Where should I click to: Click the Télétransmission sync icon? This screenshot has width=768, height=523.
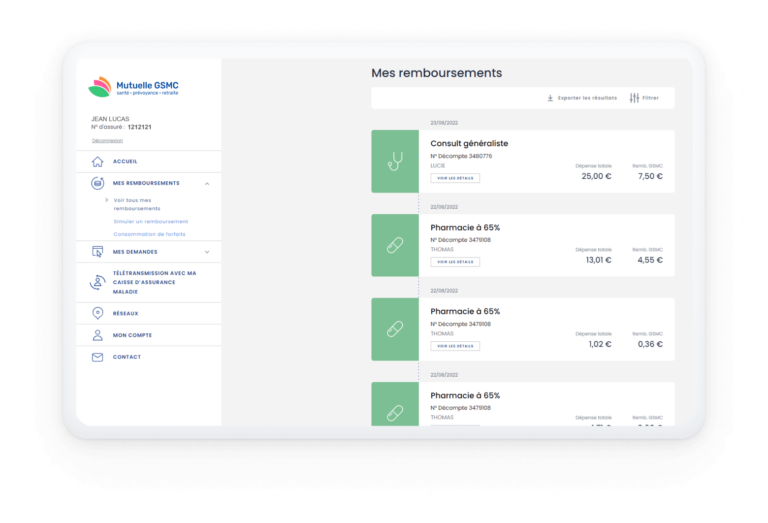point(97,282)
